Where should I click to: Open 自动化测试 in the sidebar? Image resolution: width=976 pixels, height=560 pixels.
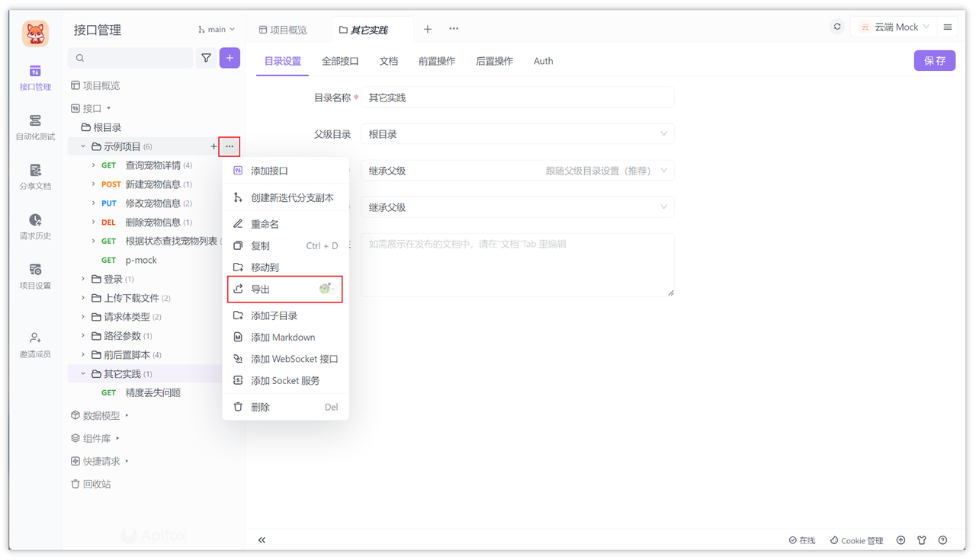click(x=35, y=127)
